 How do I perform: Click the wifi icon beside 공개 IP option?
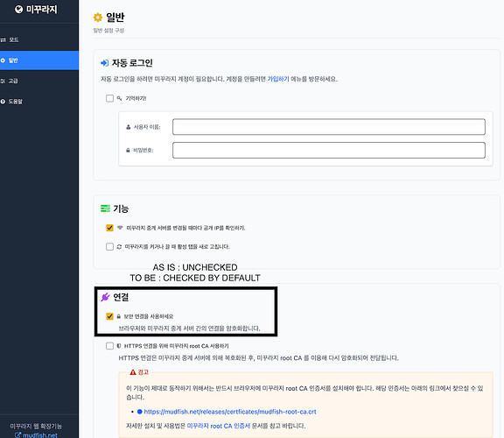click(x=120, y=228)
